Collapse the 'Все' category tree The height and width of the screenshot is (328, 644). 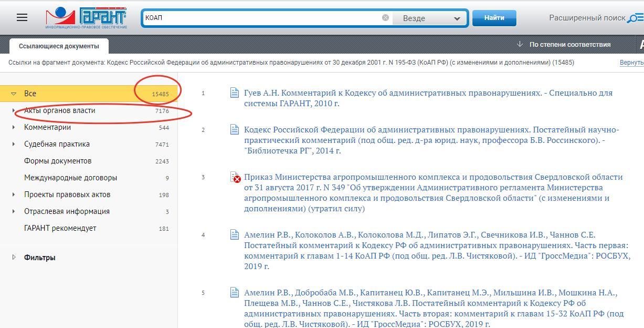pos(14,94)
